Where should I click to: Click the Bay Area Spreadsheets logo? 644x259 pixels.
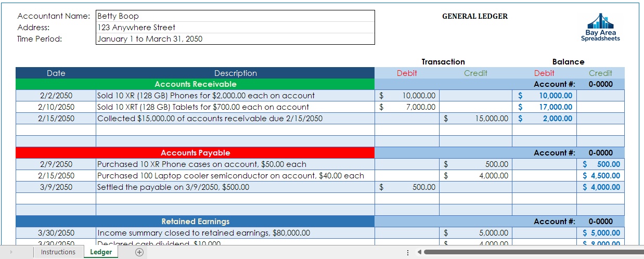[600, 28]
